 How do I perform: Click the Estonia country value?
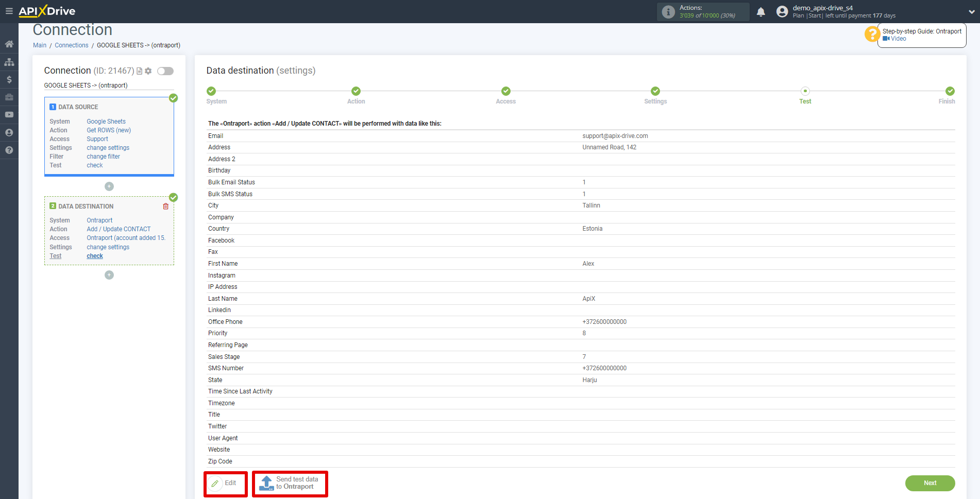pos(593,229)
